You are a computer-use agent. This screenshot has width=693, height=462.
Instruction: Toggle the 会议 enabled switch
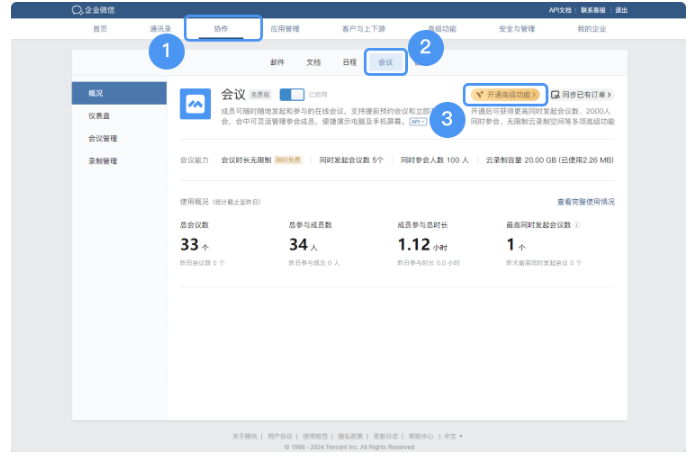[292, 94]
